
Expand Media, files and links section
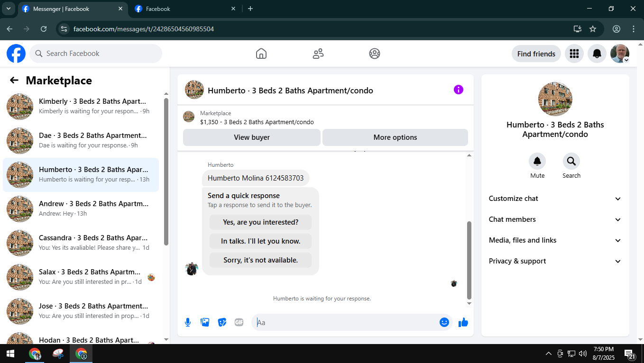555,240
